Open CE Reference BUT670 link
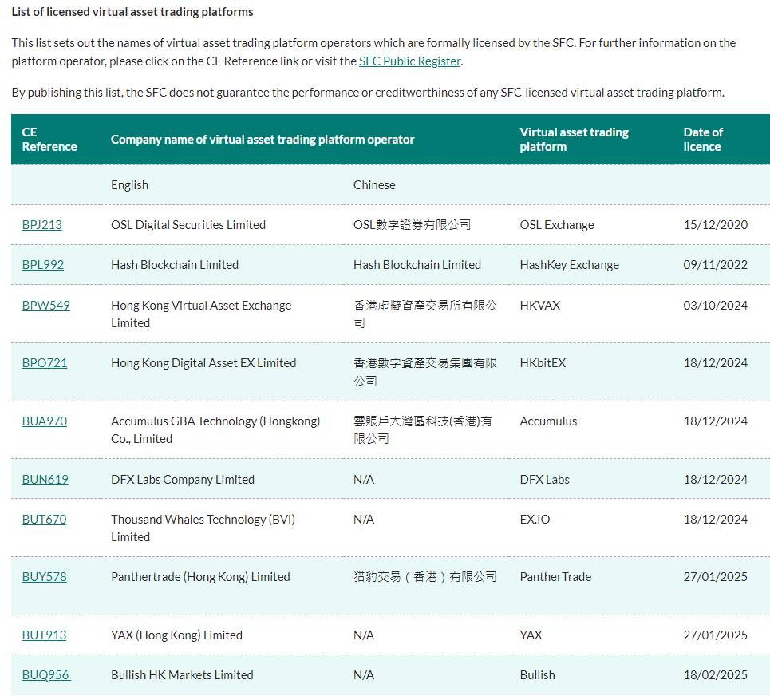Viewport: 770px width, 700px height. tap(44, 520)
